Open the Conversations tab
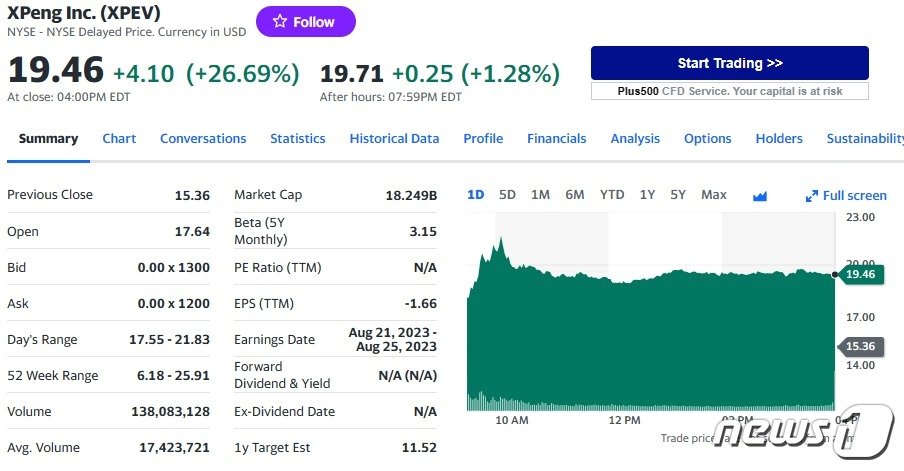This screenshot has height=471, width=904. click(x=203, y=139)
